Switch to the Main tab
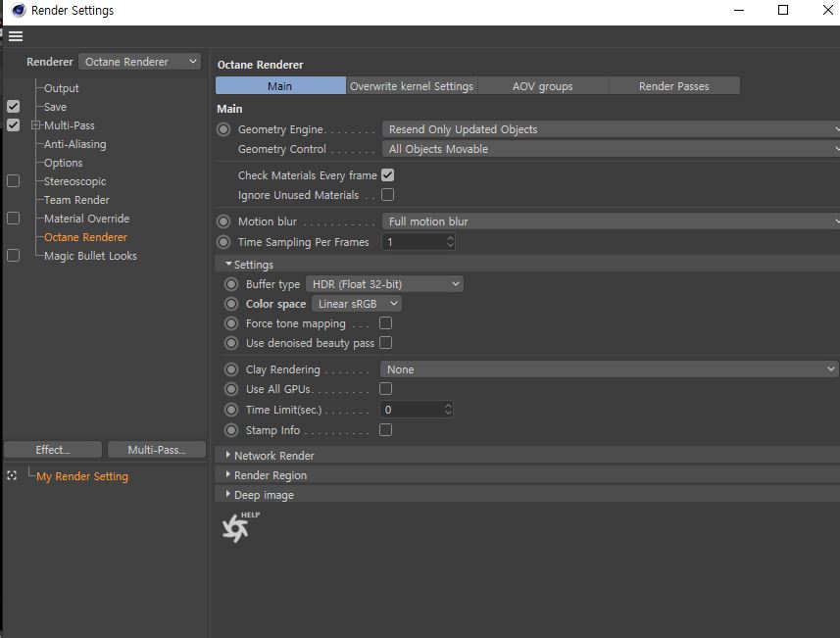This screenshot has width=840, height=638. (x=280, y=85)
